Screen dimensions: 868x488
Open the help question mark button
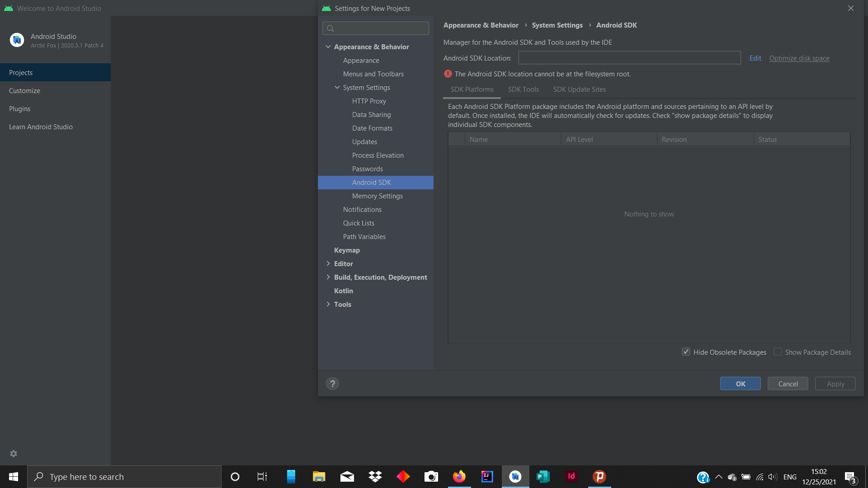(332, 384)
